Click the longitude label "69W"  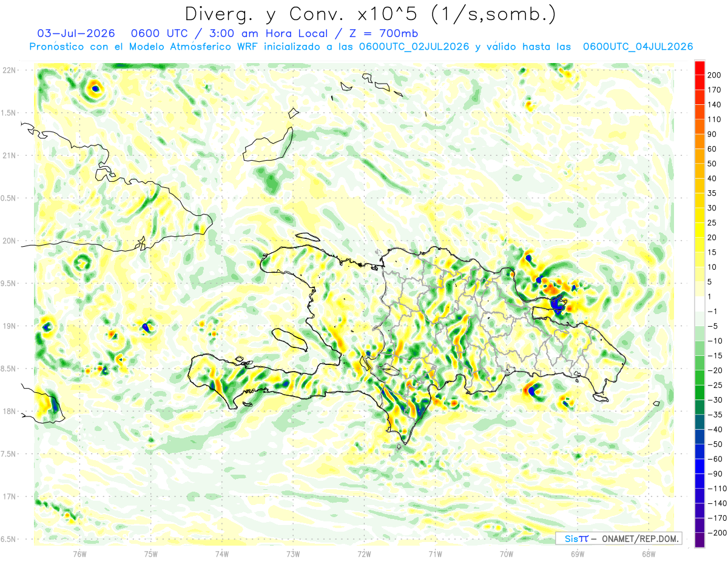pos(578,554)
